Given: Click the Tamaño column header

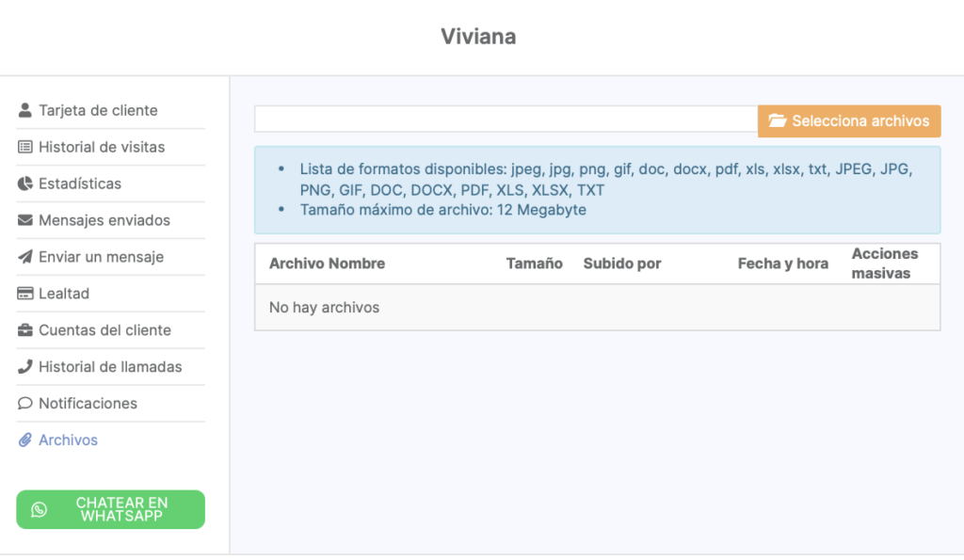Looking at the screenshot, I should (534, 264).
